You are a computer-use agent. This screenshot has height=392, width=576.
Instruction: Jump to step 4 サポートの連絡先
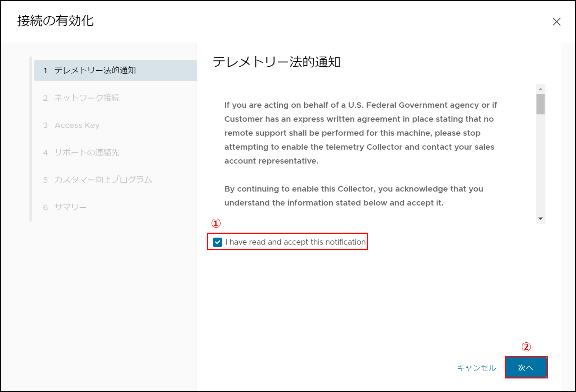pyautogui.click(x=87, y=152)
